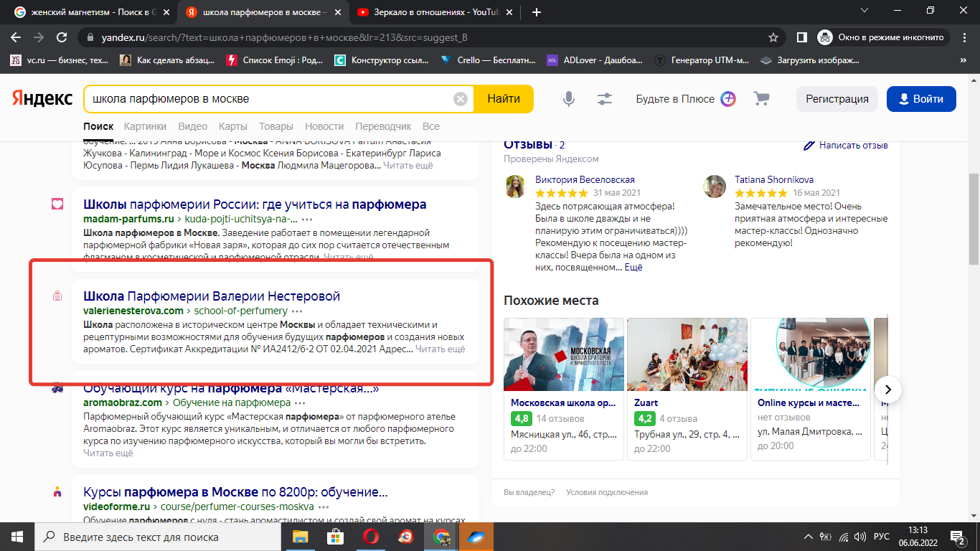This screenshot has height=551, width=980.
Task: Open search settings sliders icon
Action: point(605,99)
